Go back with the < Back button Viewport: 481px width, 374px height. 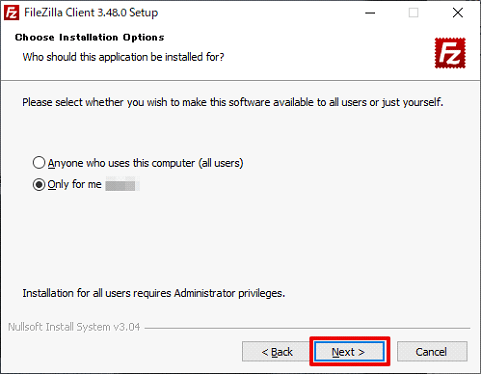click(277, 351)
